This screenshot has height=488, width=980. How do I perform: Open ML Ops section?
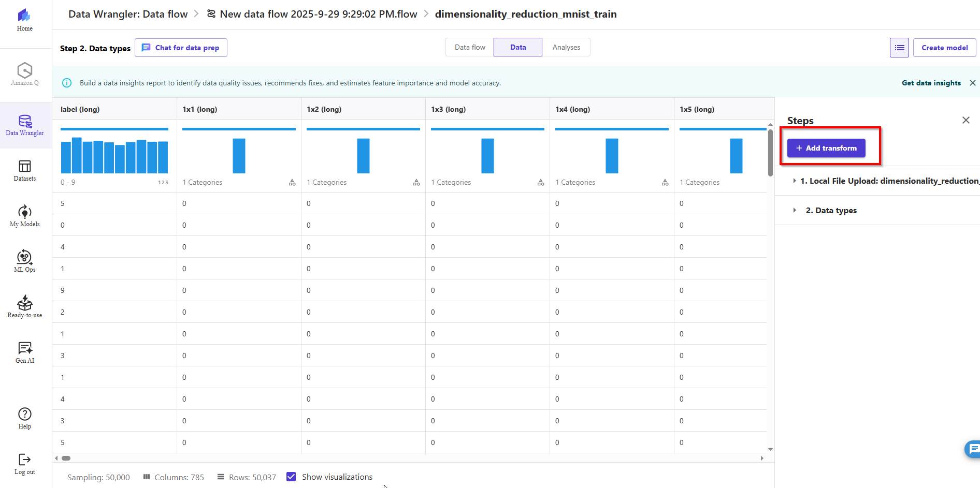pos(25,261)
